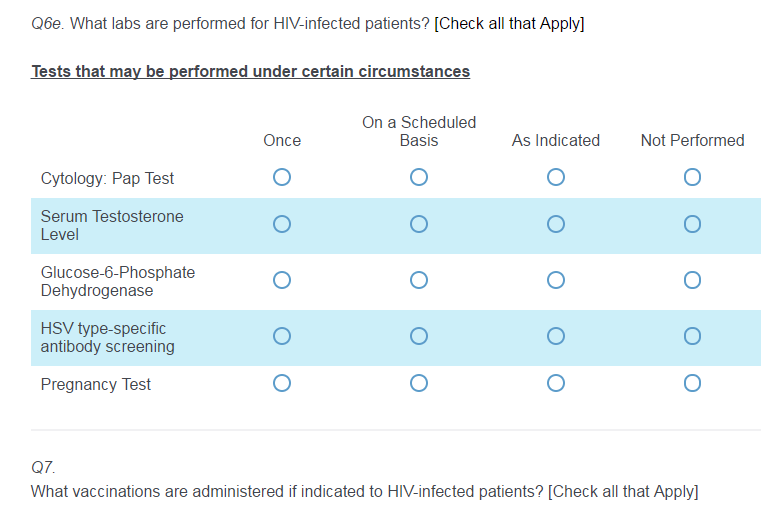Image resolution: width=776 pixels, height=518 pixels.
Task: Choose As Indicated for Glucose-6-Phosphate Dehydrogenase
Action: (556, 281)
